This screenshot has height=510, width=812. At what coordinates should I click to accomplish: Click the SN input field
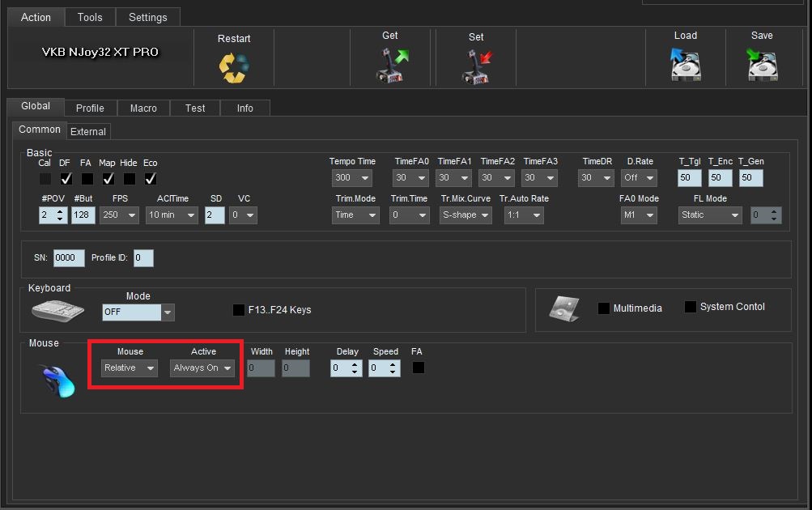click(69, 258)
